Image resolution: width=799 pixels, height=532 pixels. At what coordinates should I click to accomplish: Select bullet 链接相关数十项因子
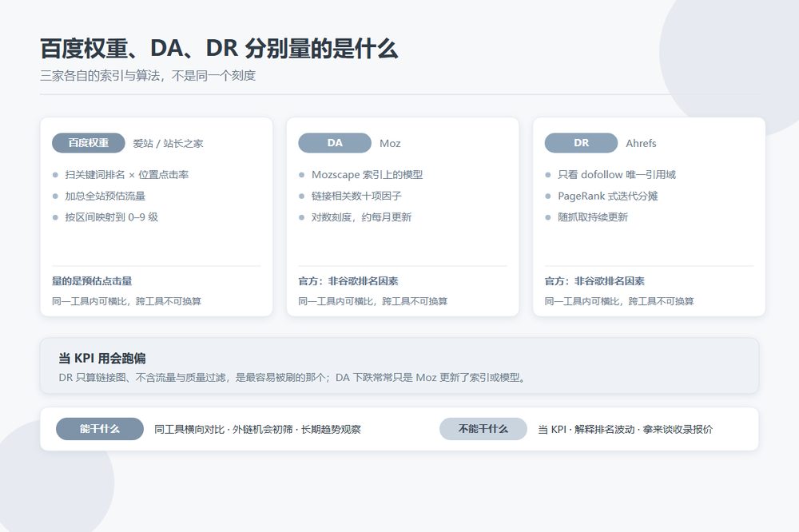[x=356, y=197]
